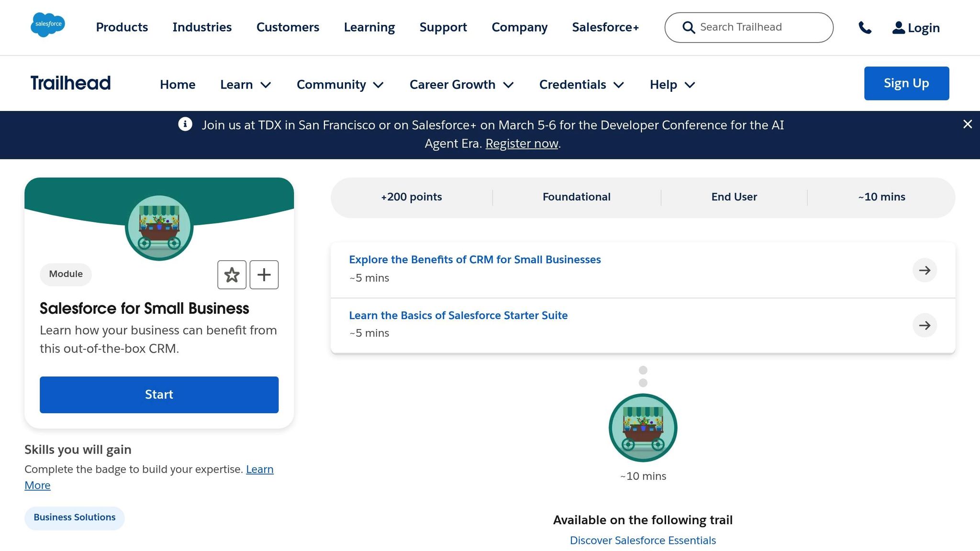Click the End User role label
This screenshot has width=980, height=551.
734,197
